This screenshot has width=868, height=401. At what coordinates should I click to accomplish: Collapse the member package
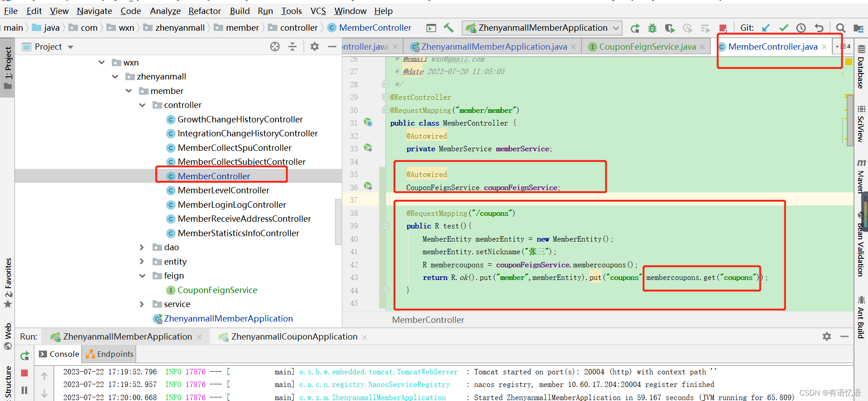click(x=129, y=91)
